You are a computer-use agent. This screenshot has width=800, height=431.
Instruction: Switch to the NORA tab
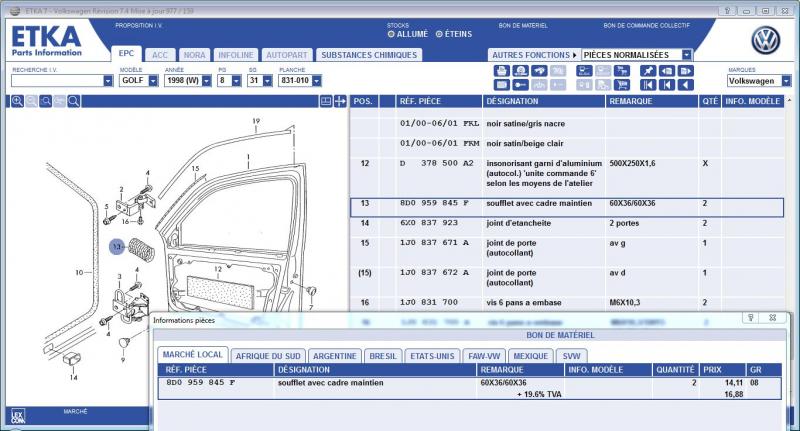point(194,55)
